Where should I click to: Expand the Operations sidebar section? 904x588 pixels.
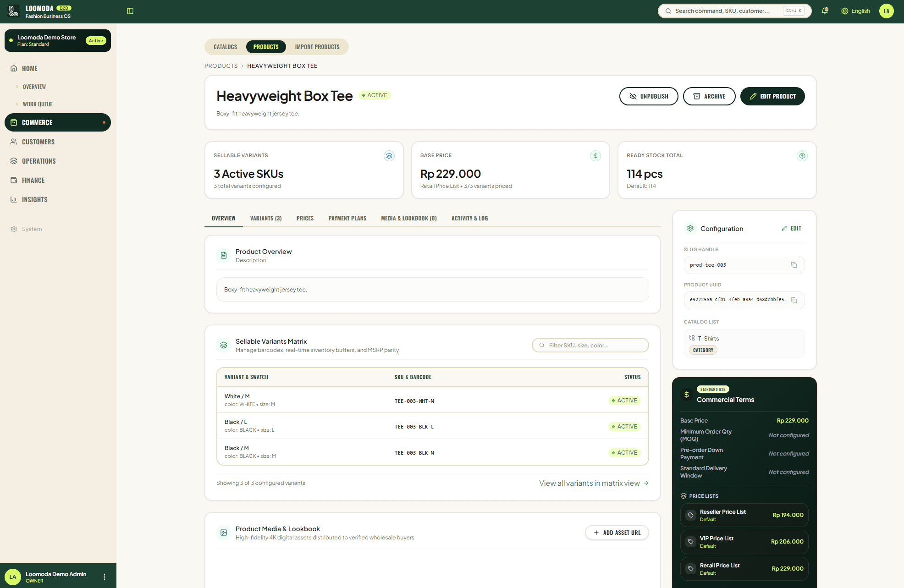[58, 161]
